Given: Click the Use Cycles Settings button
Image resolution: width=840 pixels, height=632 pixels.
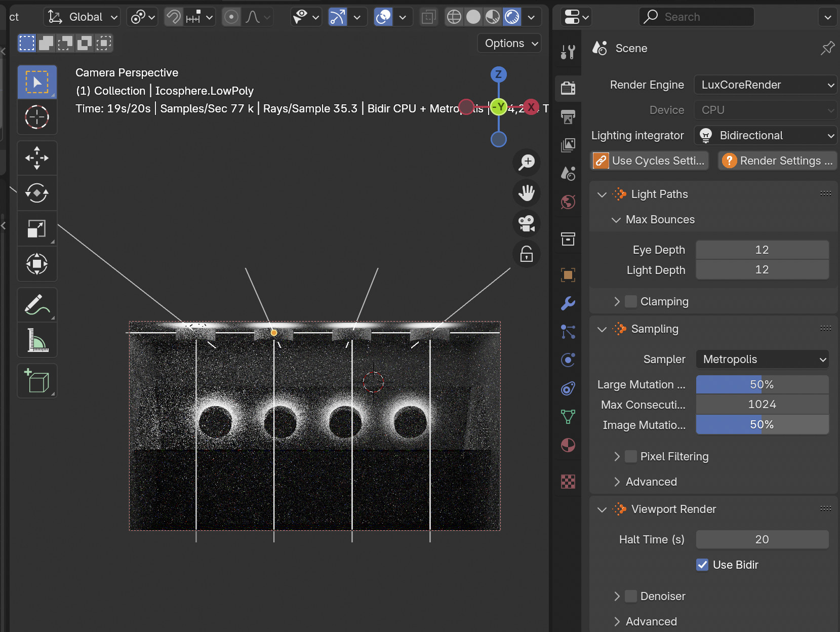Looking at the screenshot, I should pyautogui.click(x=650, y=161).
